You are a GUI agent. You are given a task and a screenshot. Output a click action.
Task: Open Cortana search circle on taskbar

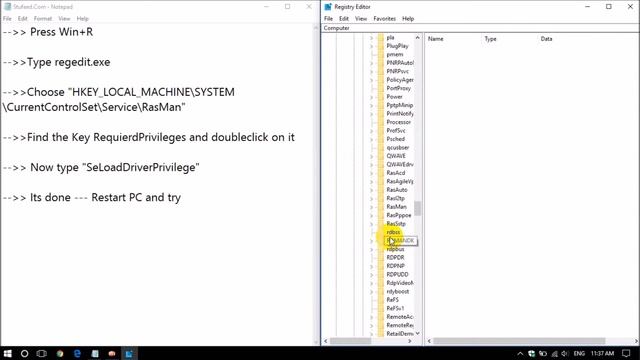24,353
